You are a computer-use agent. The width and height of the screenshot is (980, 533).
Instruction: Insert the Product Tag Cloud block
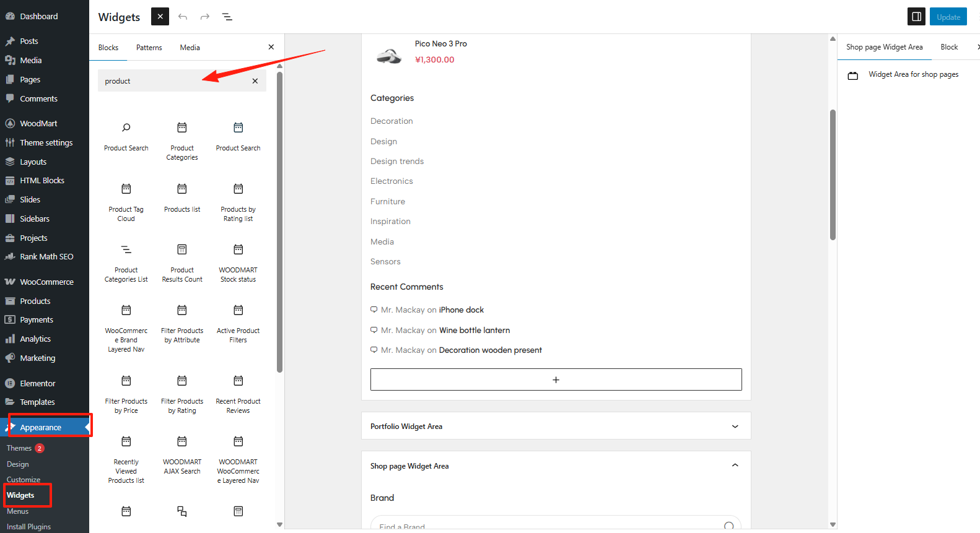pyautogui.click(x=126, y=202)
